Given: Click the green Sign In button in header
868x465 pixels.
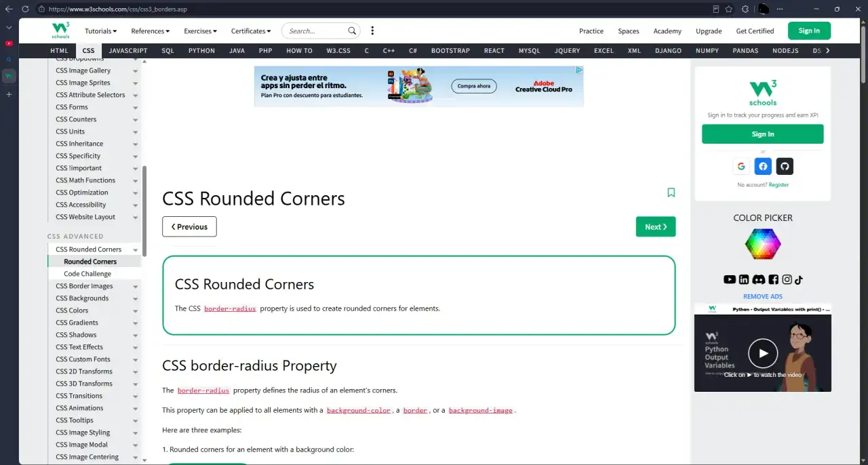Looking at the screenshot, I should (x=809, y=31).
